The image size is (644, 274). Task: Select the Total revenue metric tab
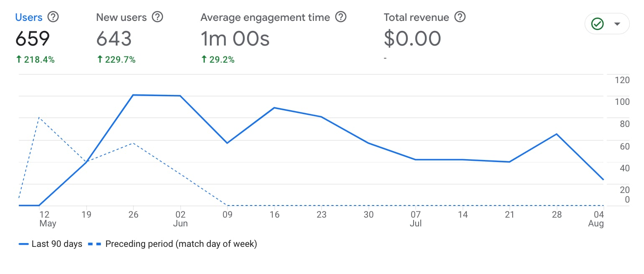(416, 18)
